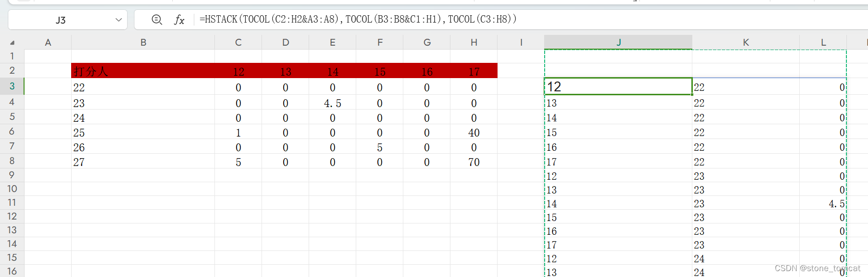
Task: Click the zoom magnifier icon in formula bar
Action: [x=157, y=20]
